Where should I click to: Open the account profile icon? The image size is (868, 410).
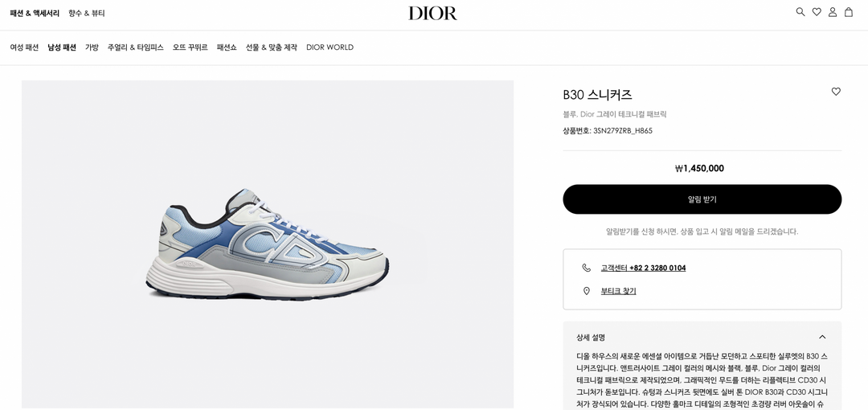(833, 12)
